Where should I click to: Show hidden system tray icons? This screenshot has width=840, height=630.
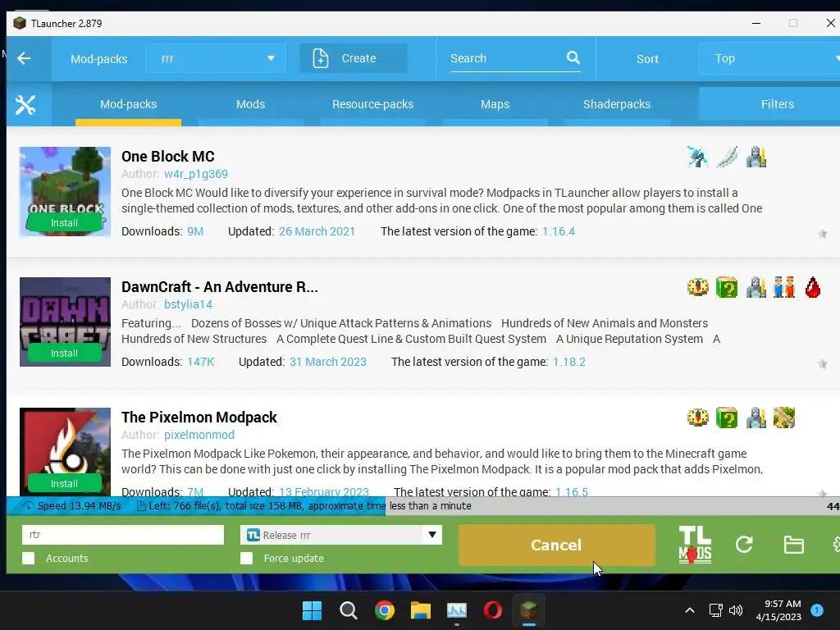pos(690,610)
